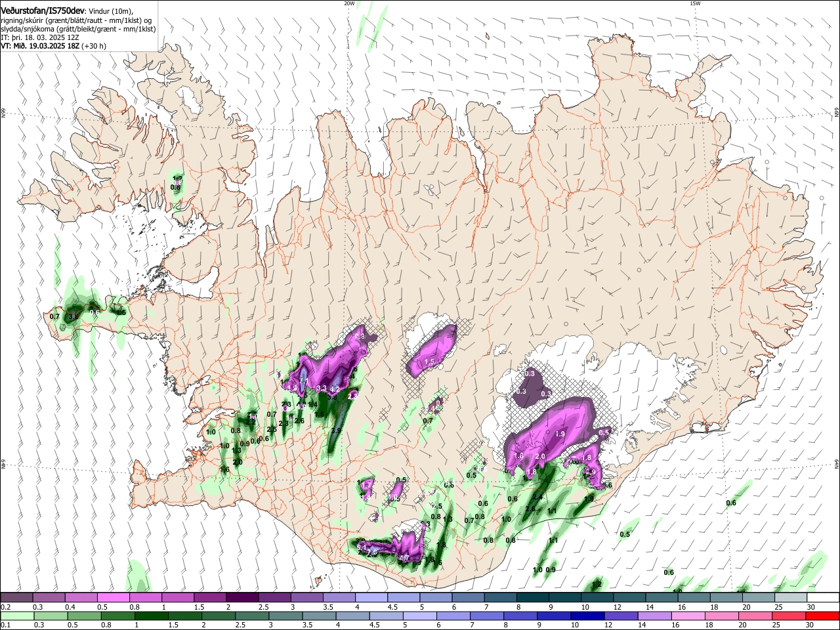The width and height of the screenshot is (840, 630).
Task: Click the initial time line 'IT: þri. 18. 03. 2025 12Z'
Action: pos(40,38)
